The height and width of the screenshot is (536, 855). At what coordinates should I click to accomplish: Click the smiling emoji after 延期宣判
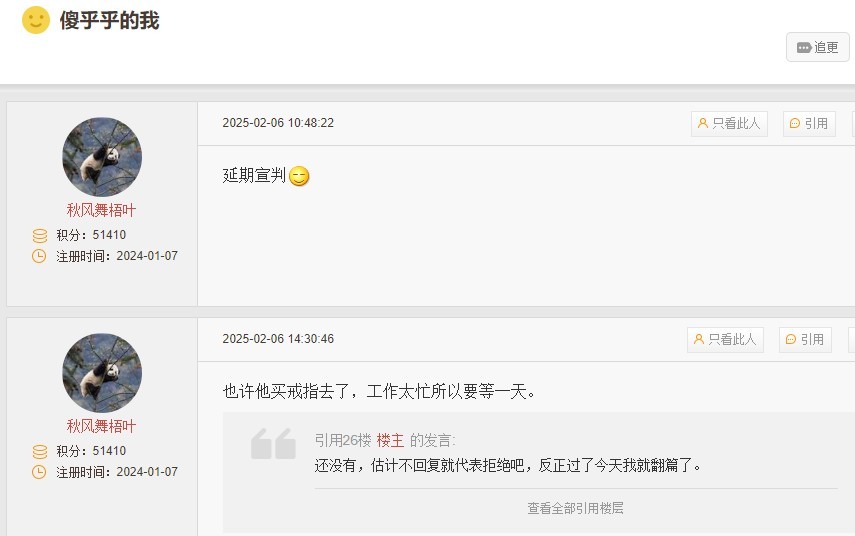(x=299, y=176)
